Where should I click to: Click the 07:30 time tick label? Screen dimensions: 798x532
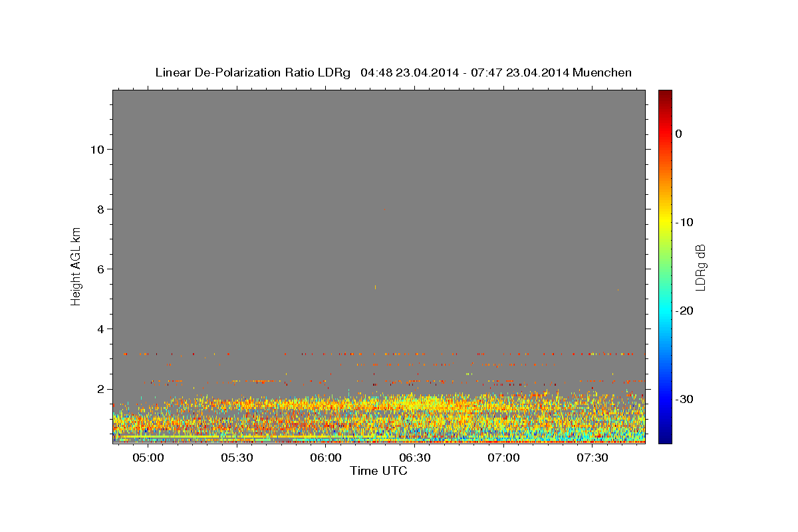tap(593, 458)
